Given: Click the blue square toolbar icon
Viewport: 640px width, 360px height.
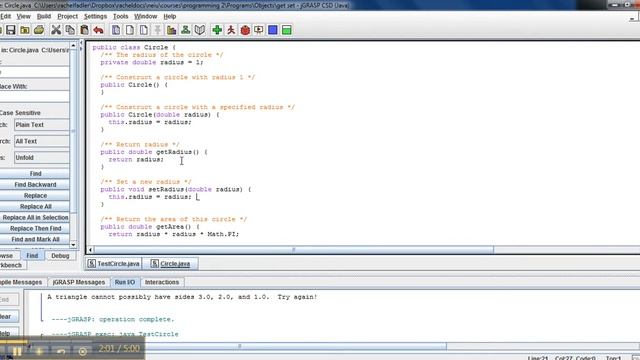Looking at the screenshot, I should pos(273,30).
